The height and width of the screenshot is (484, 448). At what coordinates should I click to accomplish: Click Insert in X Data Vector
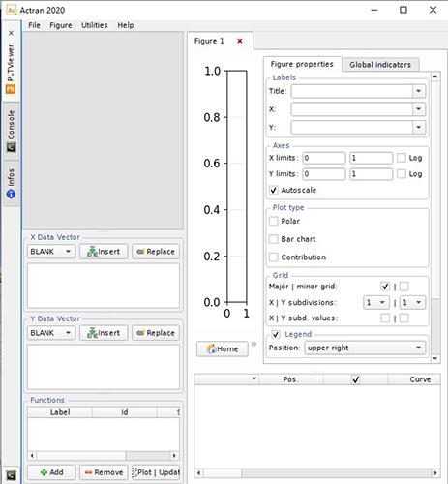click(x=104, y=252)
